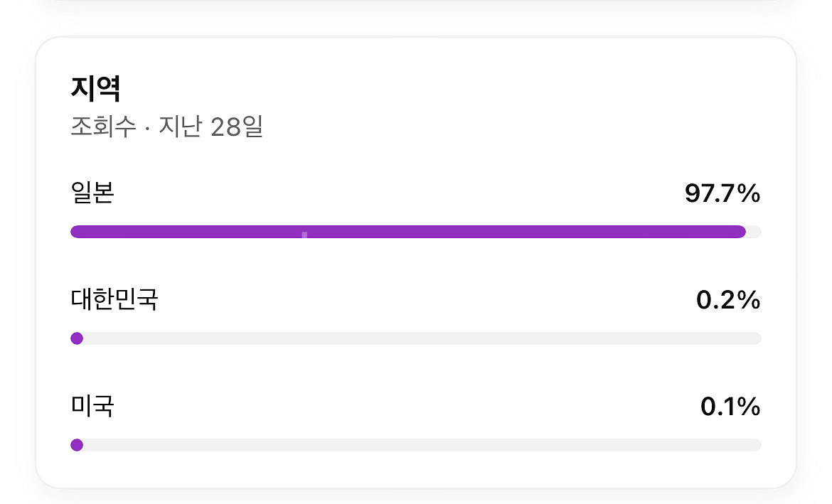The image size is (832, 504).
Task: Select the 조회수 text in the subtitle
Action: 103,128
